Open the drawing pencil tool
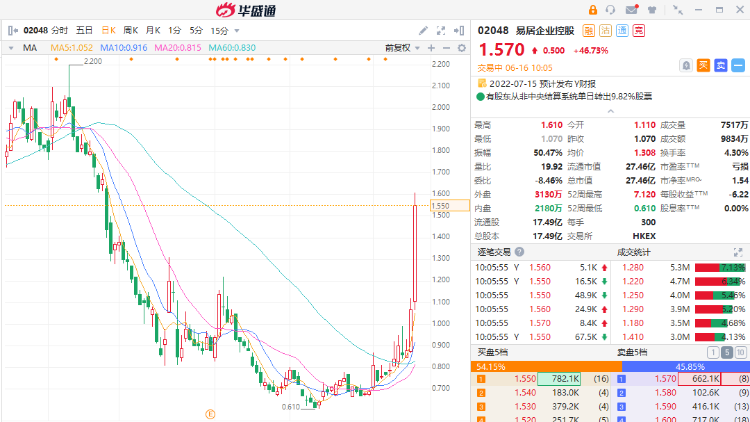Viewport: 750px width, 422px height. [x=423, y=31]
